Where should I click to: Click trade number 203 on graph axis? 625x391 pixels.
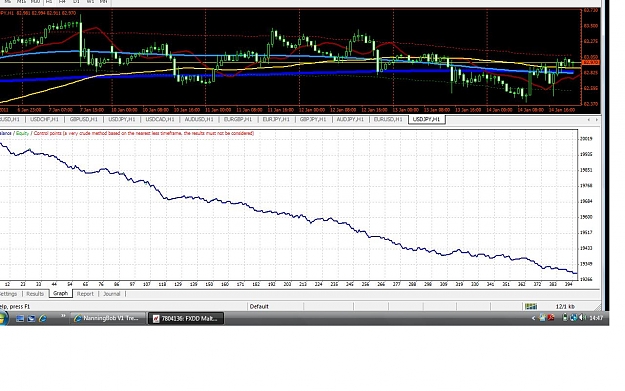(x=287, y=284)
